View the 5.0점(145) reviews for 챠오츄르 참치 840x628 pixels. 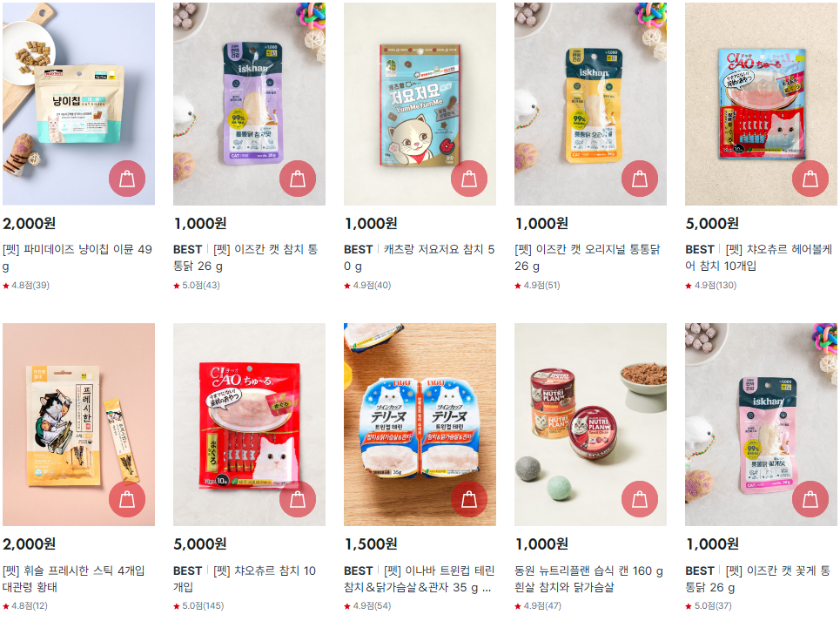[x=198, y=606]
